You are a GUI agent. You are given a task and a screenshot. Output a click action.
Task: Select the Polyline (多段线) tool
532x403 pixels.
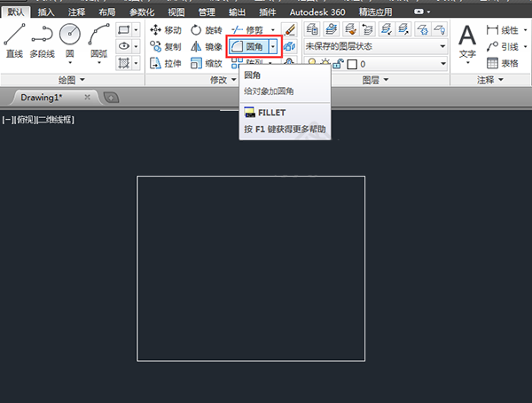pyautogui.click(x=42, y=41)
